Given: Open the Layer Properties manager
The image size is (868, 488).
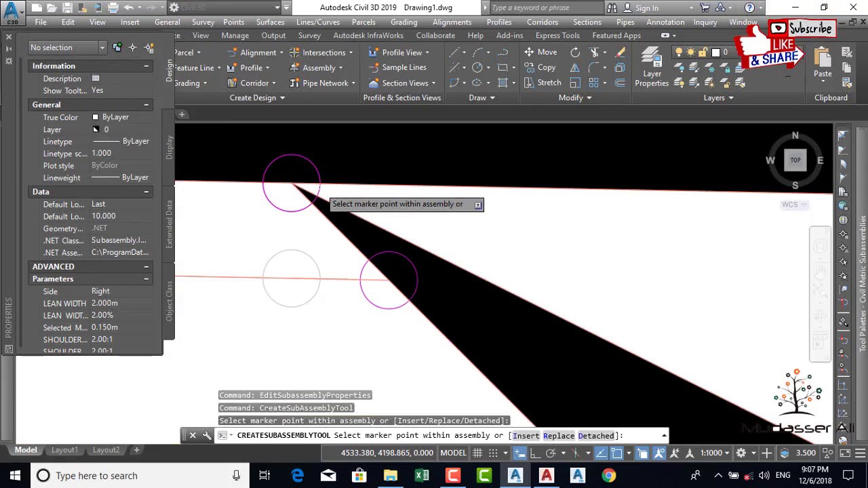Looking at the screenshot, I should (x=652, y=67).
